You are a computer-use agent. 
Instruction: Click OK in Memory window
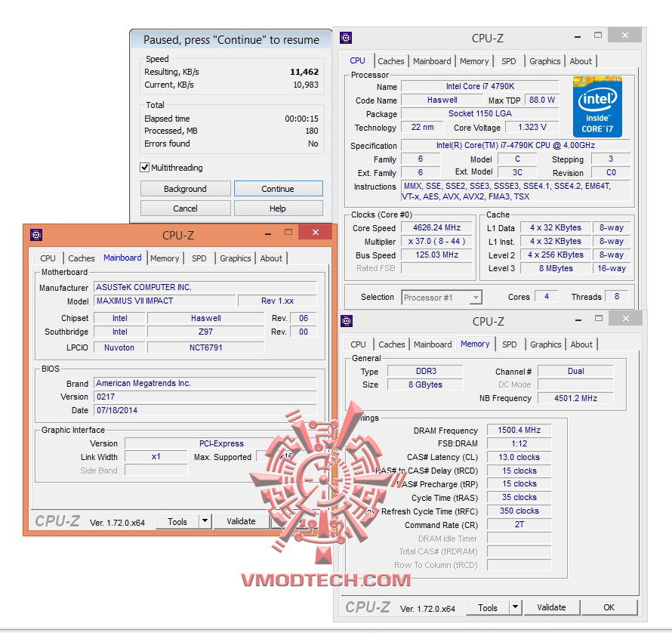click(x=609, y=607)
